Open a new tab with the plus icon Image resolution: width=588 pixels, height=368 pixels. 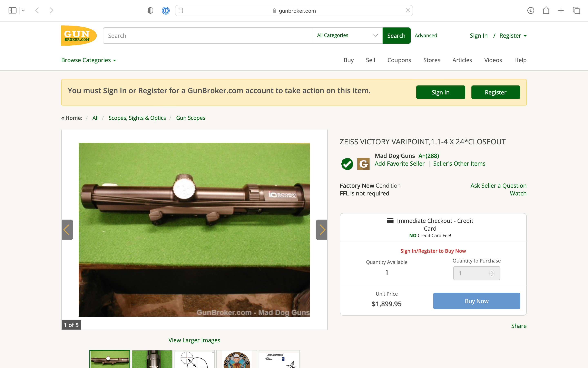(x=561, y=10)
